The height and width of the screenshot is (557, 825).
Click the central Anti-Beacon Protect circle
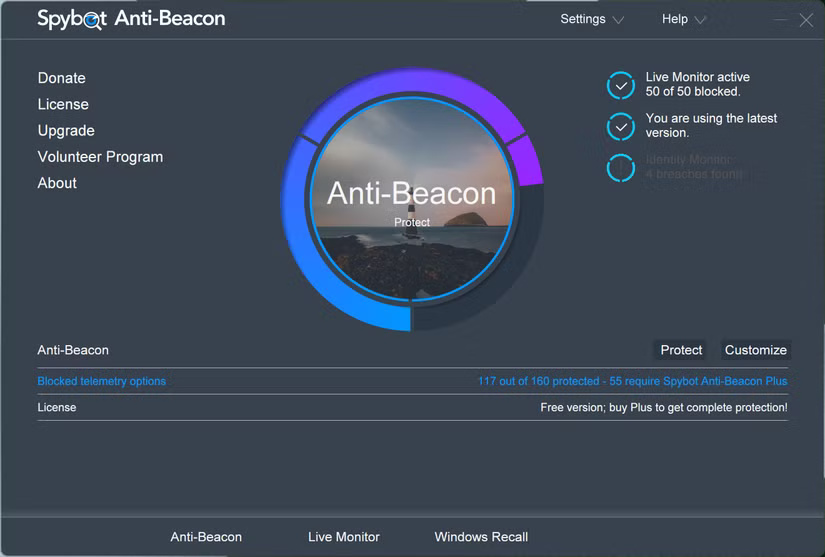[411, 199]
